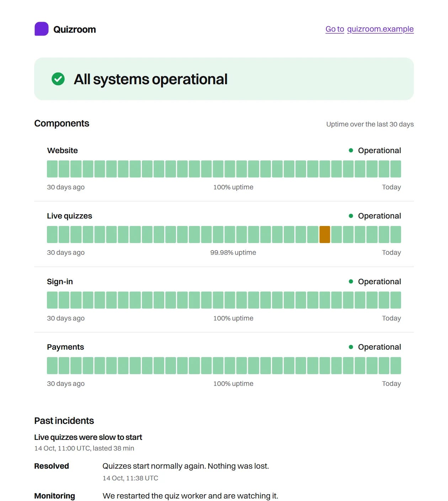Click the 99.98% uptime label
This screenshot has height=501, width=448.
tap(233, 252)
